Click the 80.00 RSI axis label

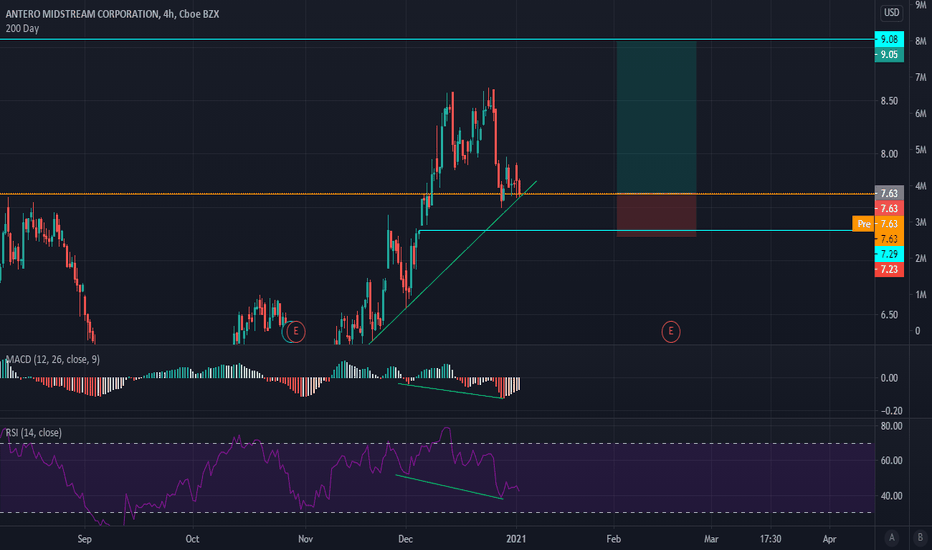(x=891, y=426)
